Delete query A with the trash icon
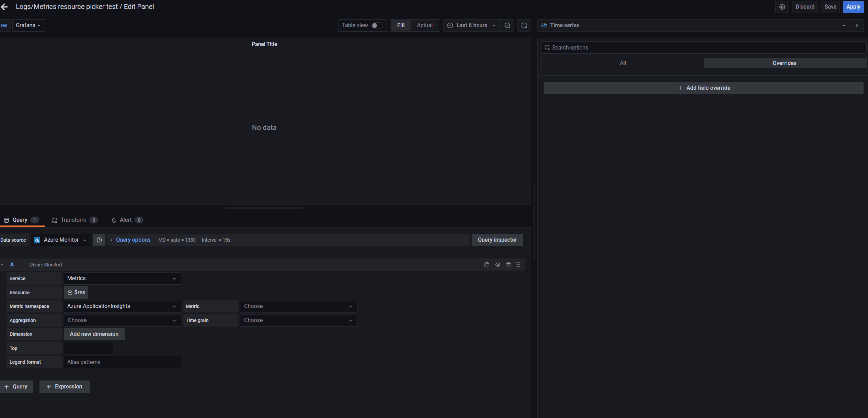 [509, 265]
